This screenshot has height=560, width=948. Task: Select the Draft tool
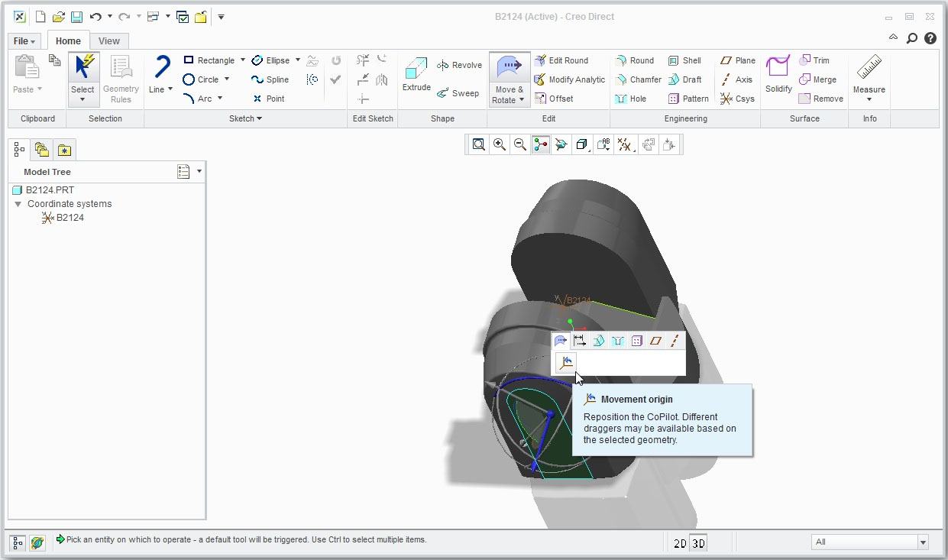click(685, 79)
